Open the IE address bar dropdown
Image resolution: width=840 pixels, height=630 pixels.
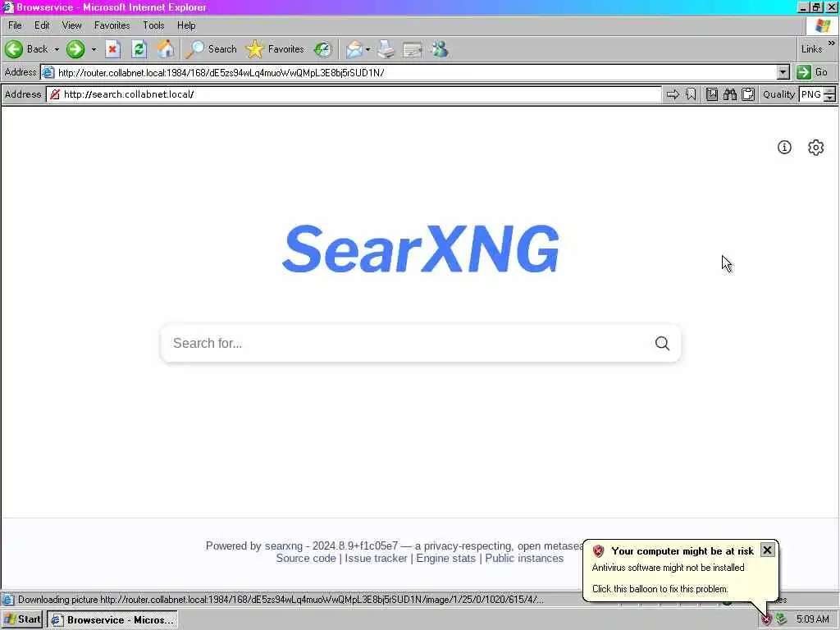pos(783,72)
